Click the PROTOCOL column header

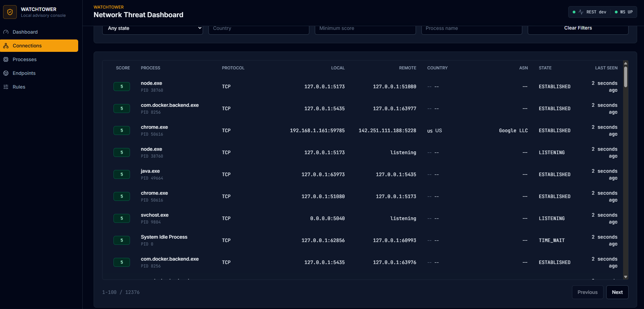click(x=233, y=68)
